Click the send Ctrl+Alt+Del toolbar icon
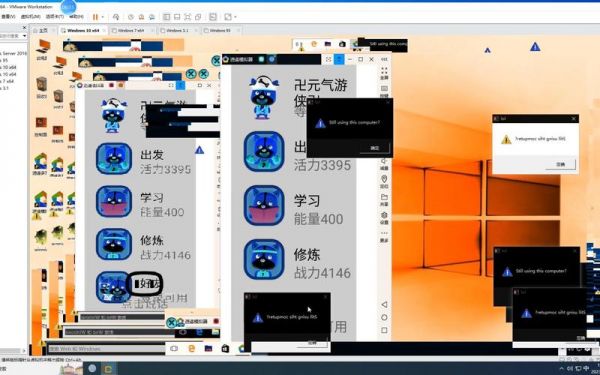This screenshot has width=600, height=375. pos(116,17)
